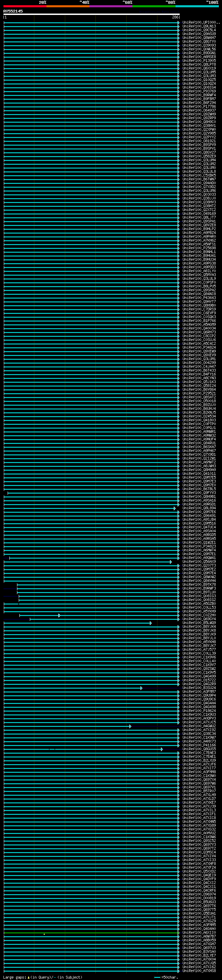Click the purple ~60% identity legend segment
The height and width of the screenshot is (980, 222).
[111, 6]
